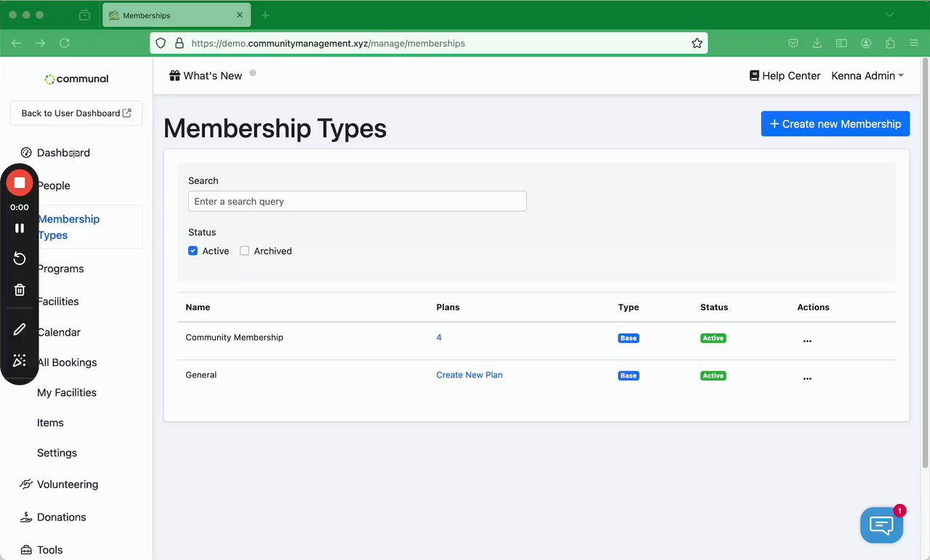This screenshot has width=930, height=560.
Task: Open actions menu for General membership
Action: pos(806,378)
